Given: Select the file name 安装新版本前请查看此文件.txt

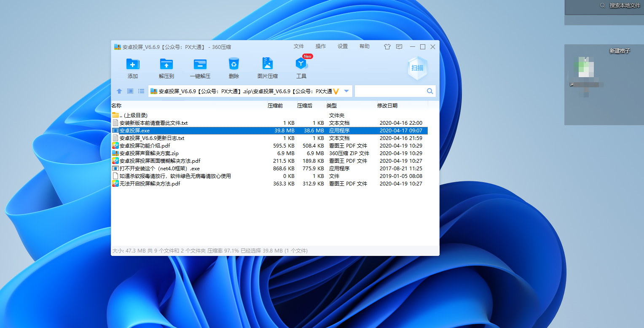Looking at the screenshot, I should coord(153,123).
